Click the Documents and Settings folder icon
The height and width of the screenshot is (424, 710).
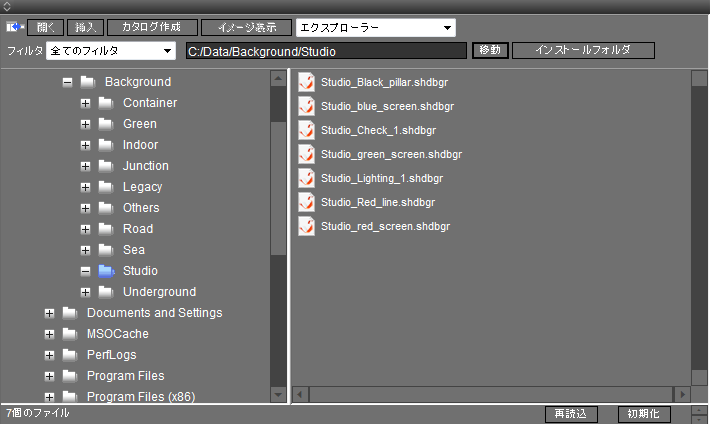click(70, 313)
